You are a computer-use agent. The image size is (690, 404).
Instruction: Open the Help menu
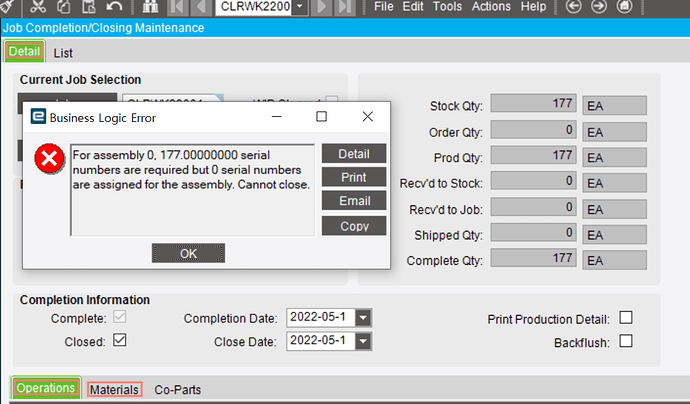tap(533, 7)
